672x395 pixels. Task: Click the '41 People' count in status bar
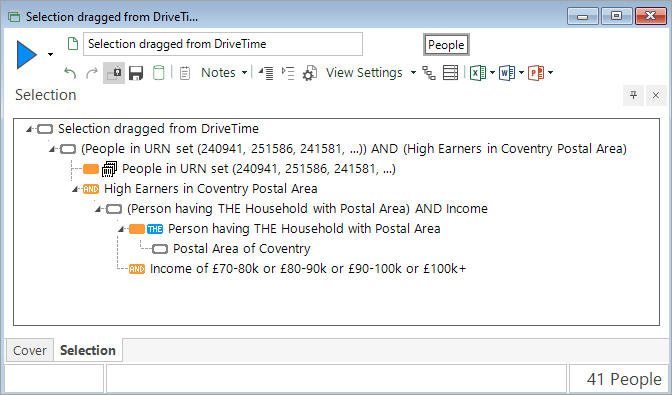tap(624, 379)
